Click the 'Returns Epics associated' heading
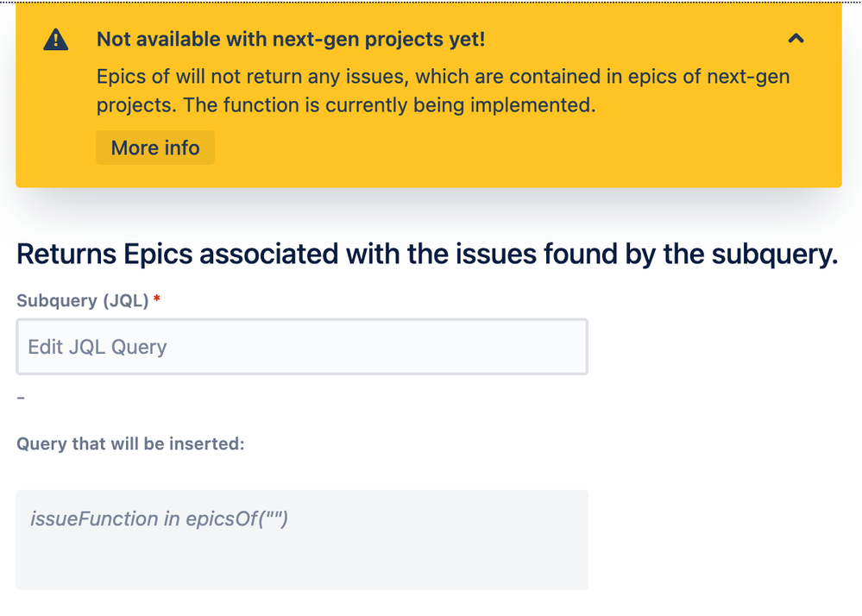 tap(426, 255)
